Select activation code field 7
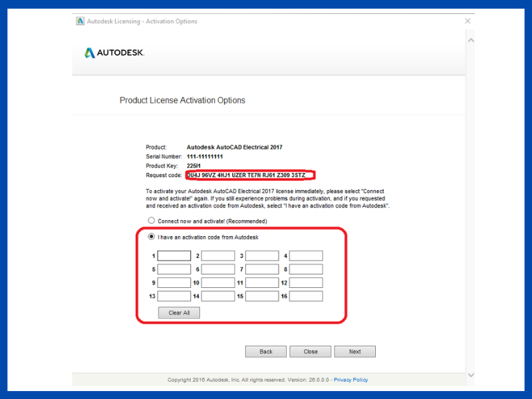 pos(262,269)
